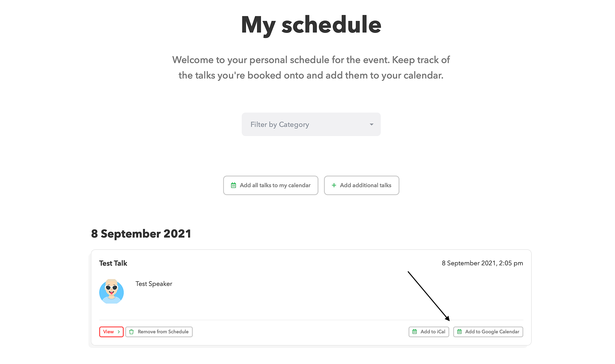Open the Filter by Category dropdown

coord(311,124)
